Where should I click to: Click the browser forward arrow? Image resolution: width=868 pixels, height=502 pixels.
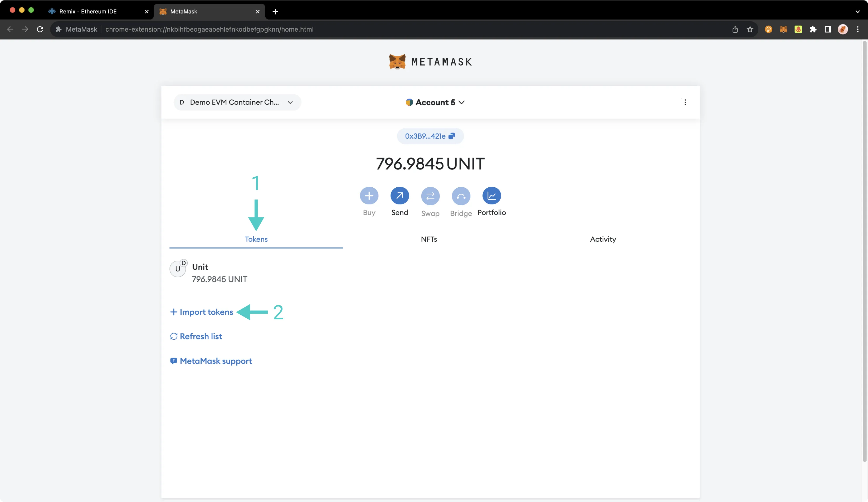[25, 29]
